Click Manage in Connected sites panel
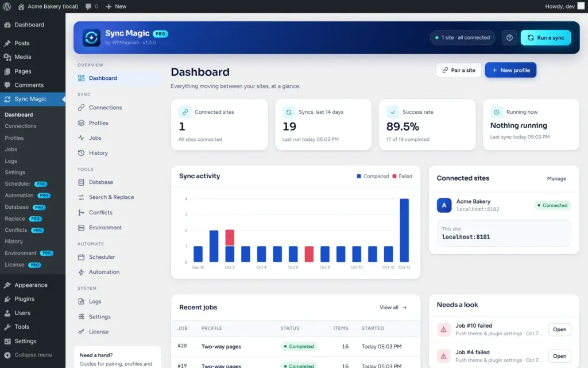The image size is (588, 368). coord(556,179)
